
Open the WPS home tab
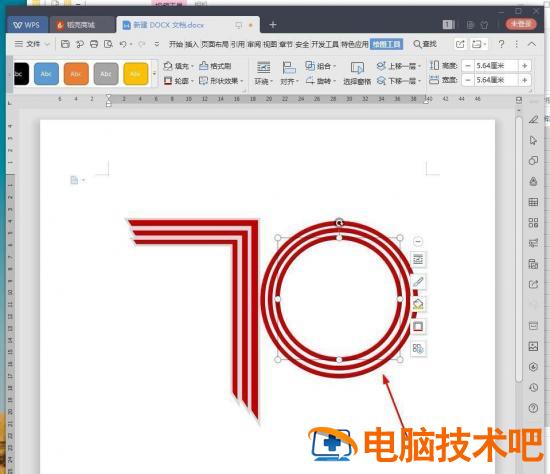click(27, 25)
